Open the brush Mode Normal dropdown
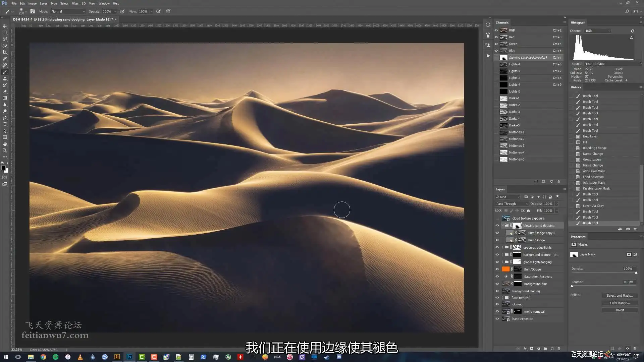644x362 pixels. click(68, 11)
